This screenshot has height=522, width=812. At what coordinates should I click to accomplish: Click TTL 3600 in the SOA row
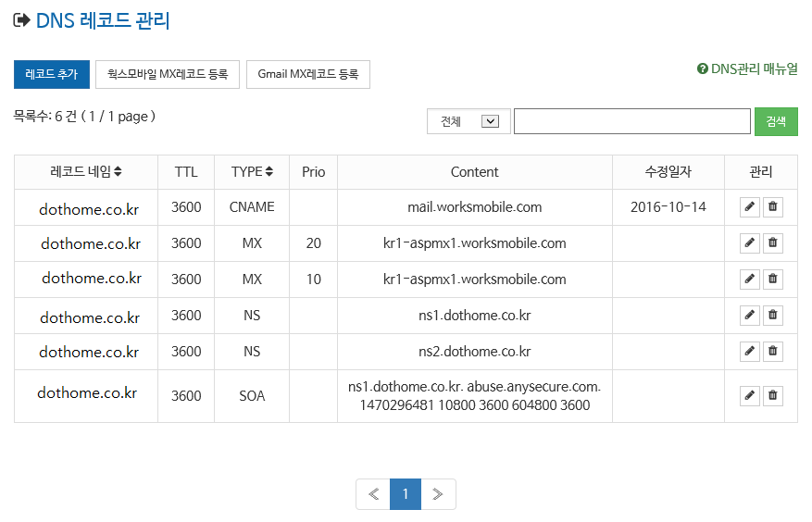coord(186,396)
